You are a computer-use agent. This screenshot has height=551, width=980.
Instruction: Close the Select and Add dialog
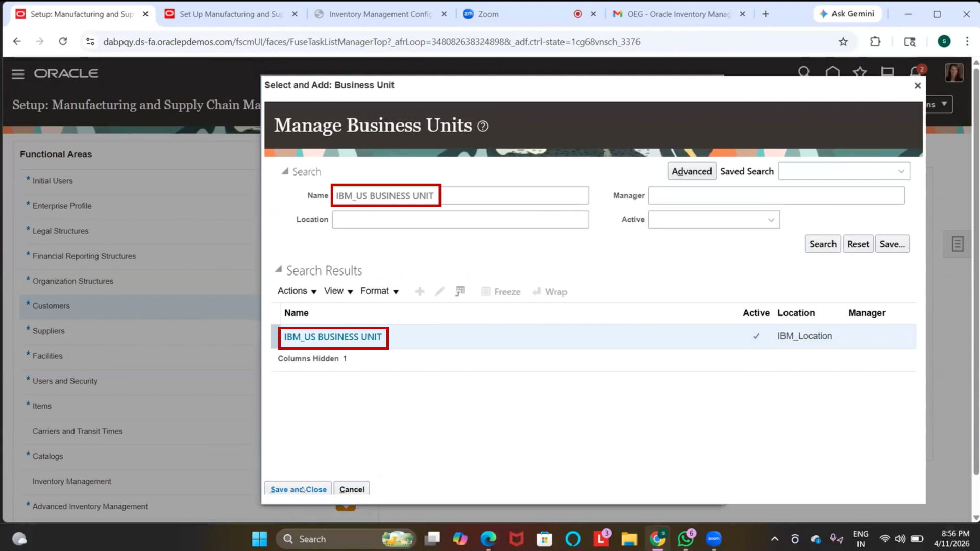coord(917,85)
